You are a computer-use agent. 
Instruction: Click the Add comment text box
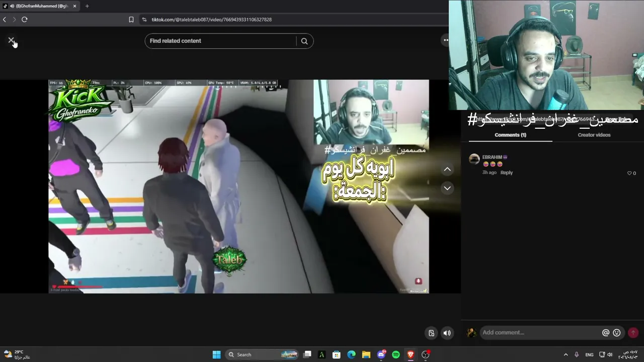point(540,332)
